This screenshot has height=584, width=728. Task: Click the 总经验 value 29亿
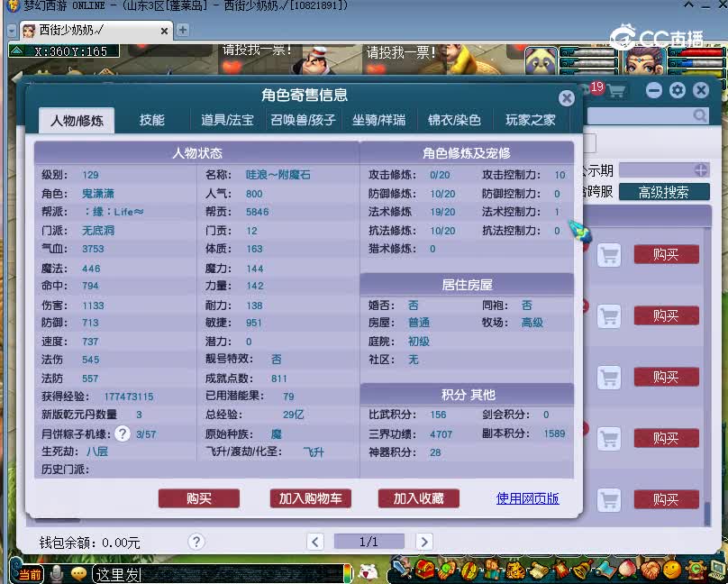point(294,415)
